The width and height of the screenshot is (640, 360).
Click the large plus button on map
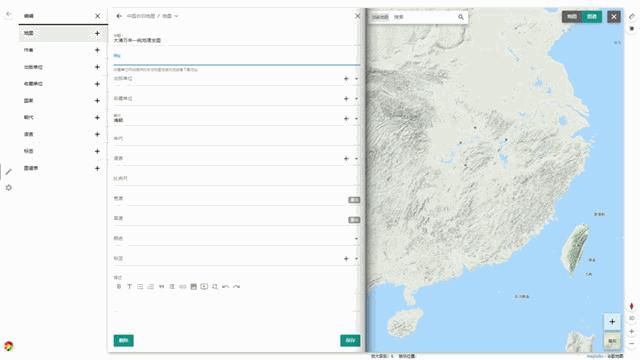(612, 322)
